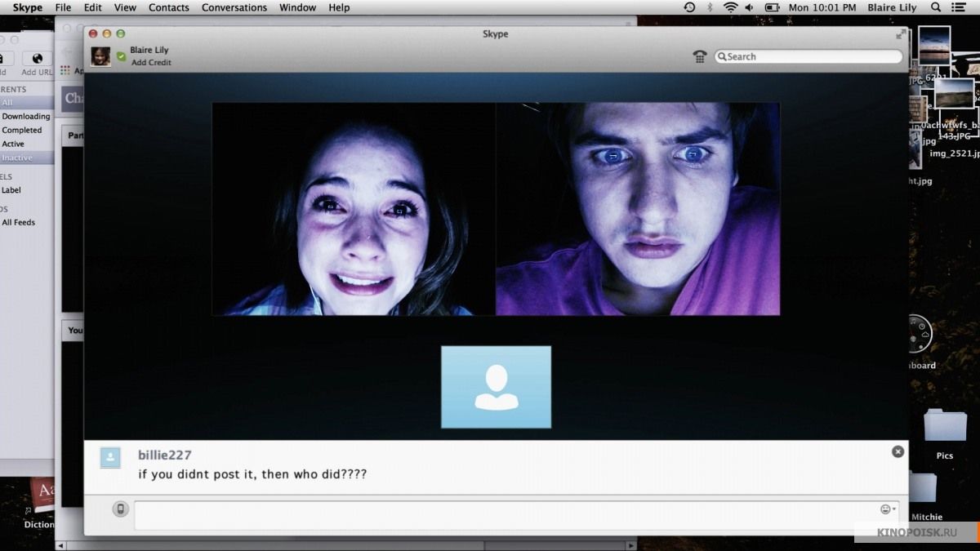980x551 pixels.
Task: Click the billie227 sender name
Action: tap(165, 455)
